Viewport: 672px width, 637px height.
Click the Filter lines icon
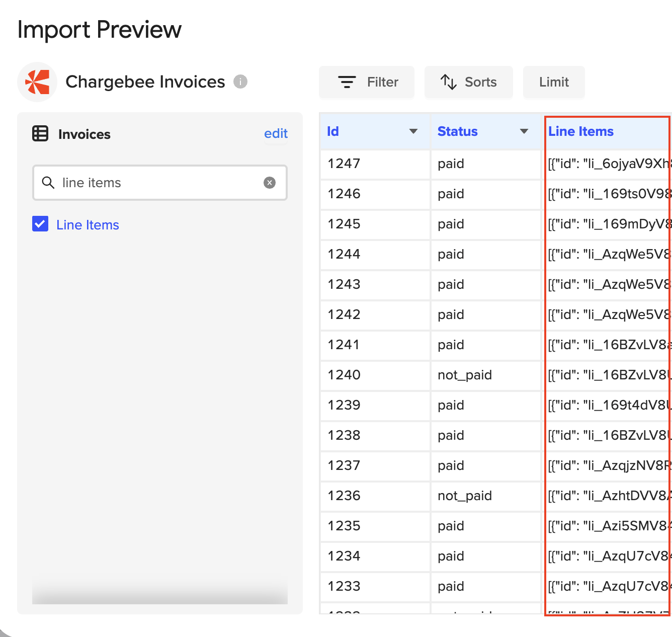[347, 82]
